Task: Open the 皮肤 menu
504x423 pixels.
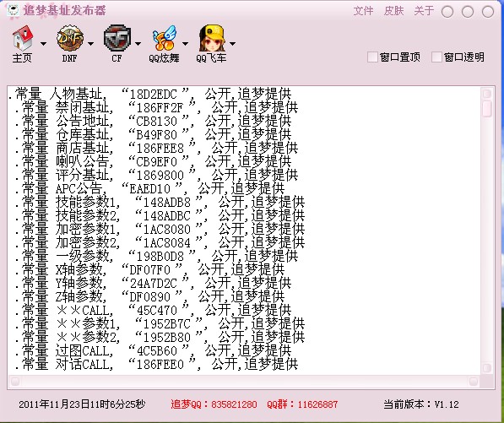Action: pos(393,11)
